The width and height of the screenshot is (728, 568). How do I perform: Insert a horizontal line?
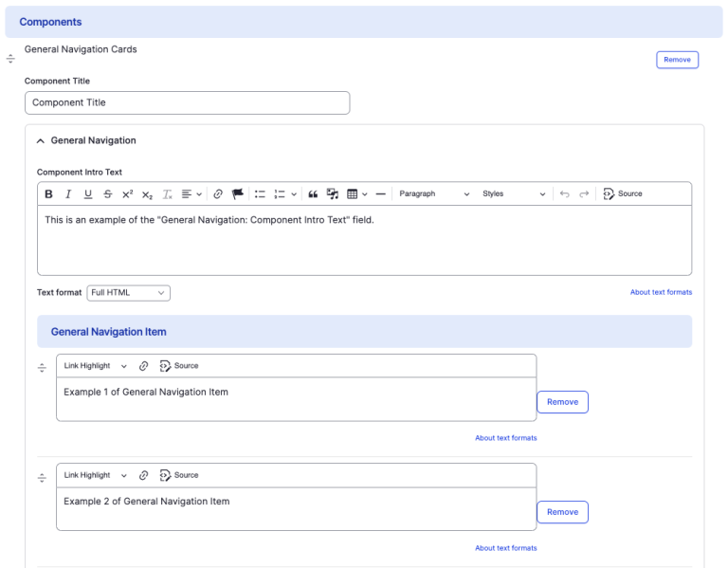tap(380, 194)
